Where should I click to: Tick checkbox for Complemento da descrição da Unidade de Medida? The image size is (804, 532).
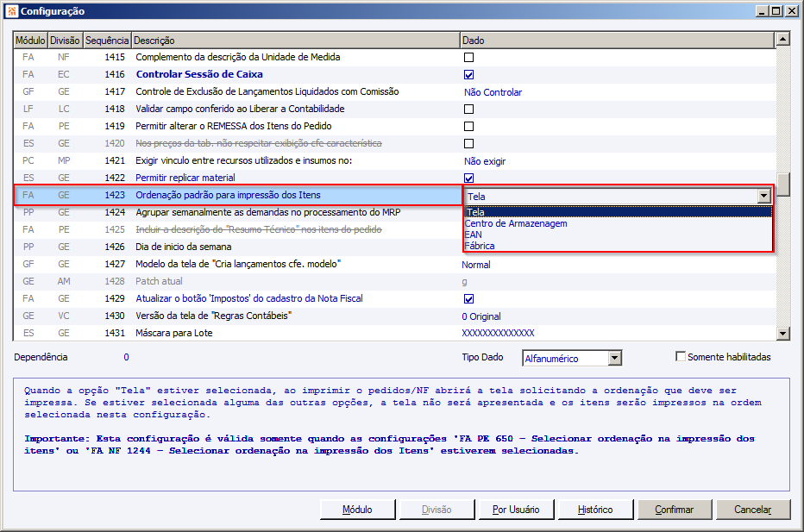(x=468, y=58)
